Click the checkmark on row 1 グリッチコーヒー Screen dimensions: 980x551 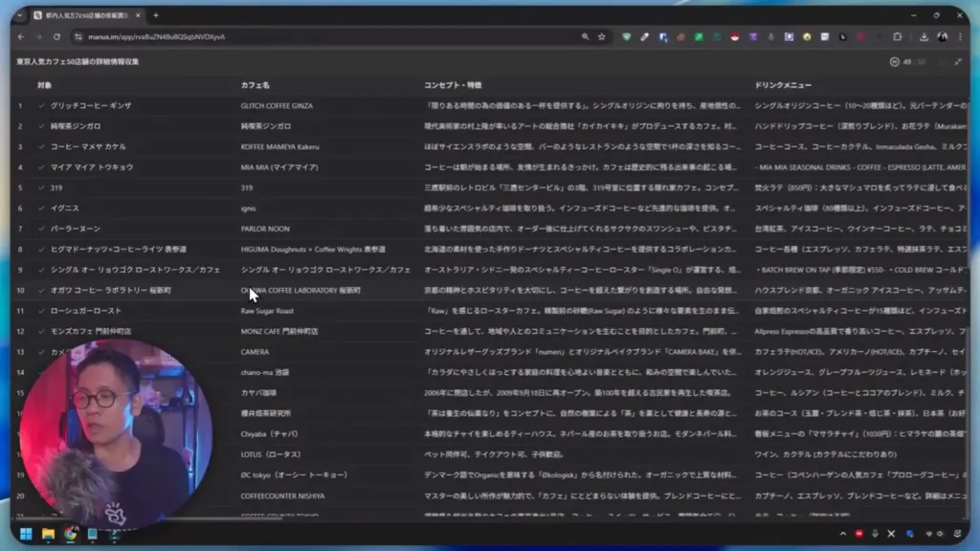[41, 105]
